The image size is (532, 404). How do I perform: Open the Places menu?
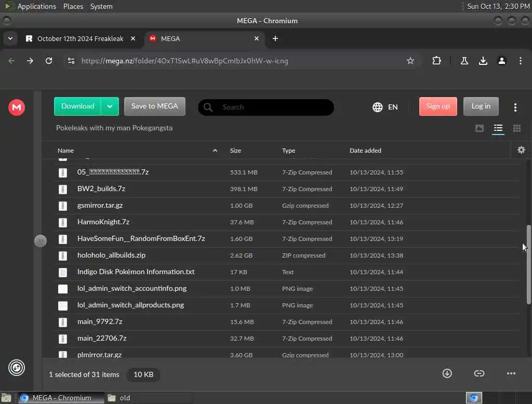coord(73,6)
